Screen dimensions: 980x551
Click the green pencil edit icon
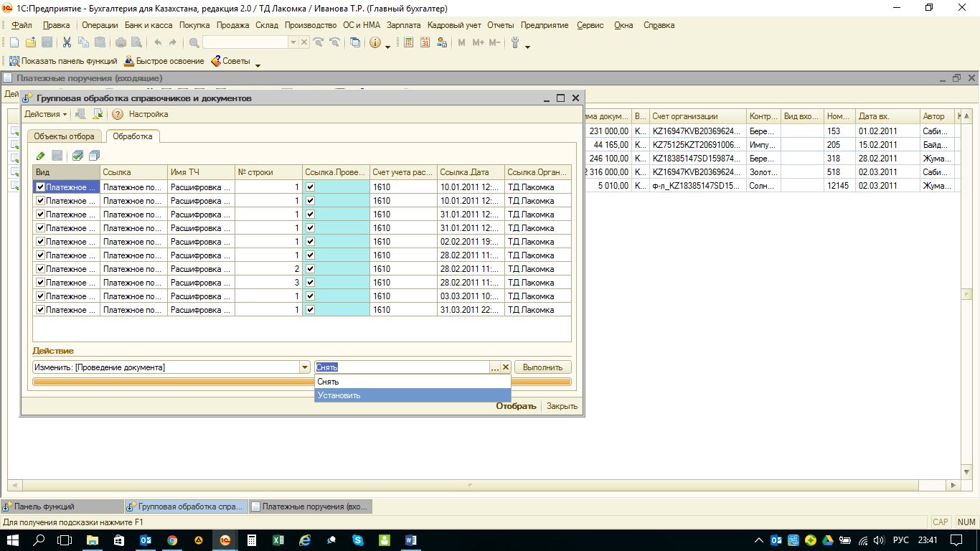(41, 156)
